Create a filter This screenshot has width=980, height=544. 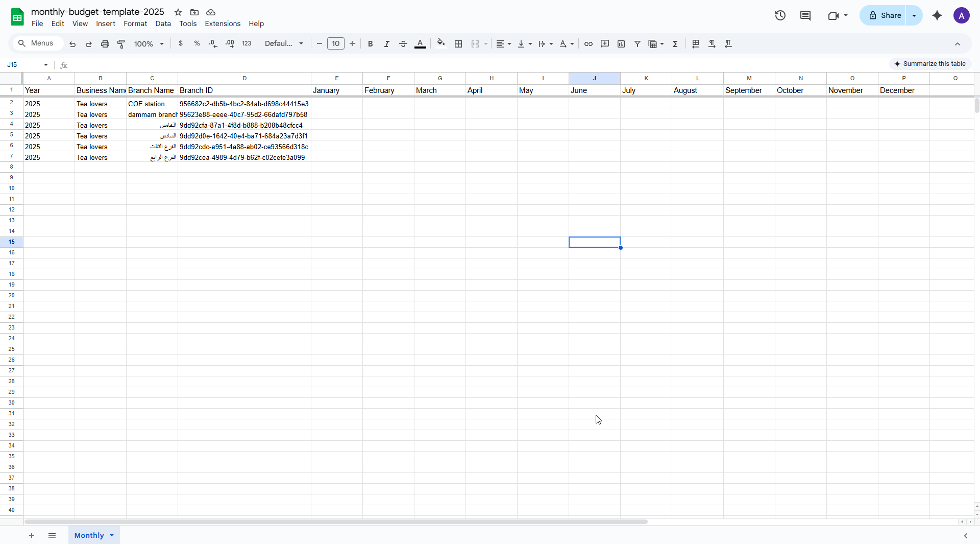pos(637,44)
